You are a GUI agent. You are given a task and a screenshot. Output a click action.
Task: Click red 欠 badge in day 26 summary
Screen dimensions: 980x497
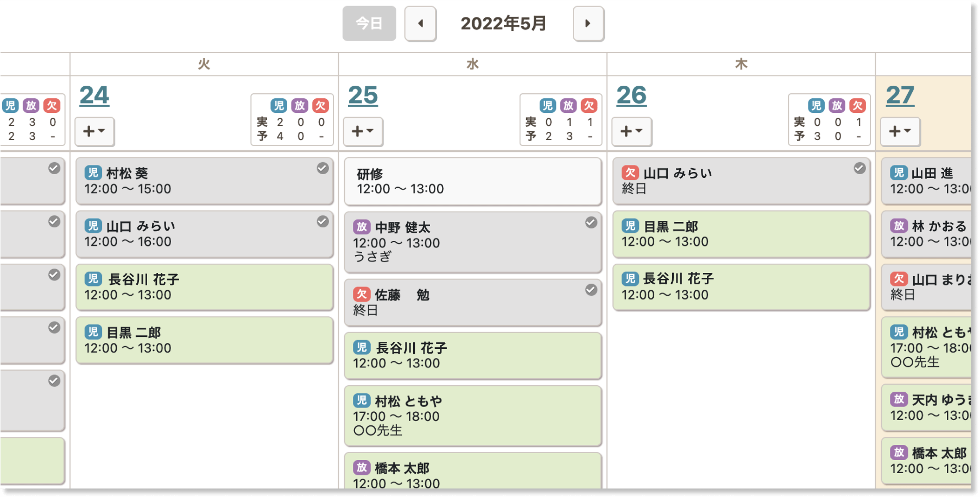pyautogui.click(x=858, y=105)
